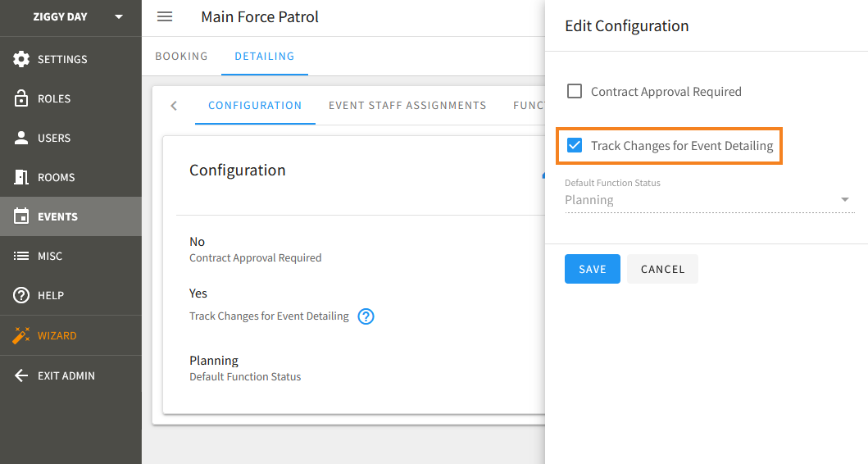Click help icon beside Track Changes

click(x=366, y=316)
